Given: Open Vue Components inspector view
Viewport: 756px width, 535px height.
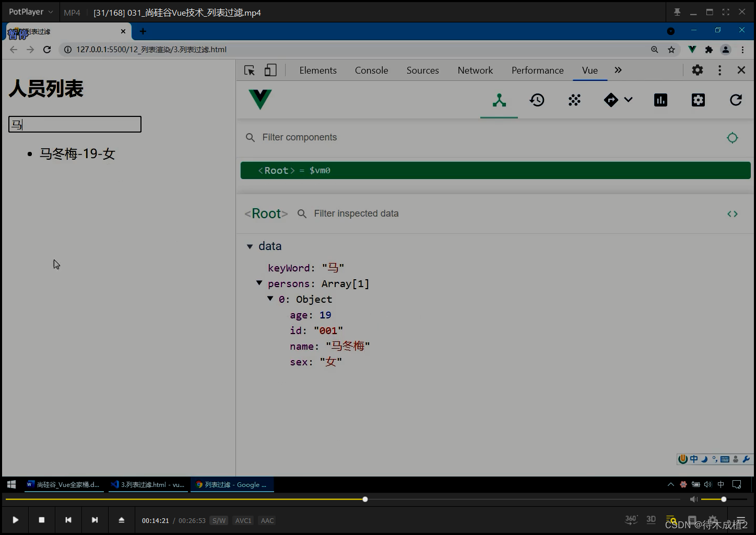Looking at the screenshot, I should 499,100.
